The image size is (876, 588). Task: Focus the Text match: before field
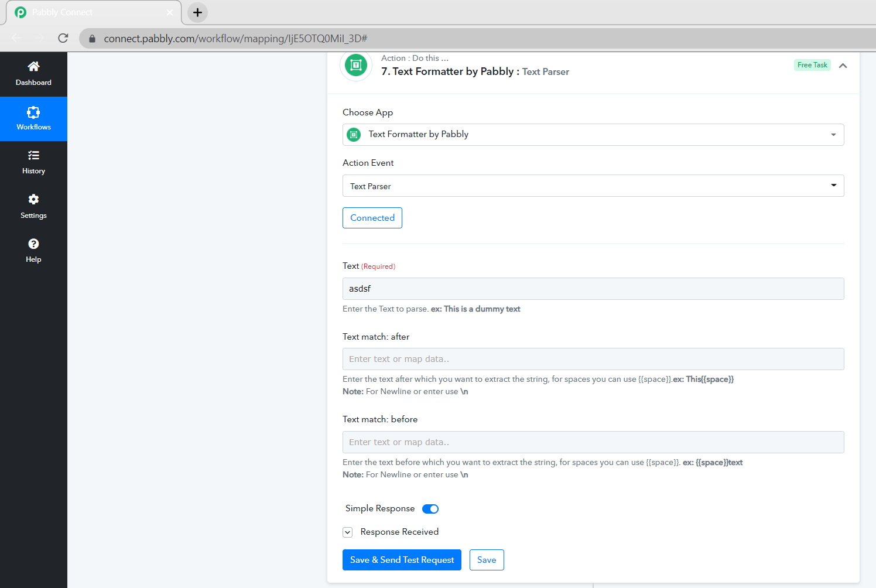coord(593,442)
